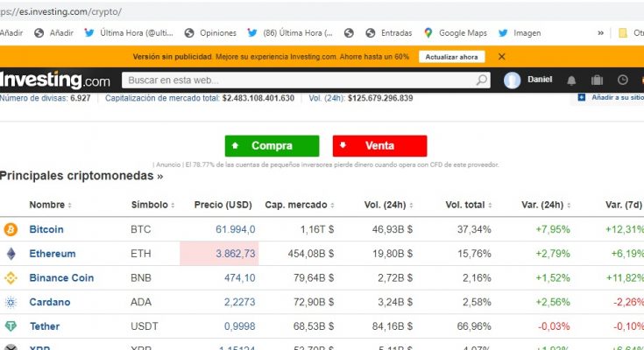
Task: Open the Cardano link
Action: 50,303
